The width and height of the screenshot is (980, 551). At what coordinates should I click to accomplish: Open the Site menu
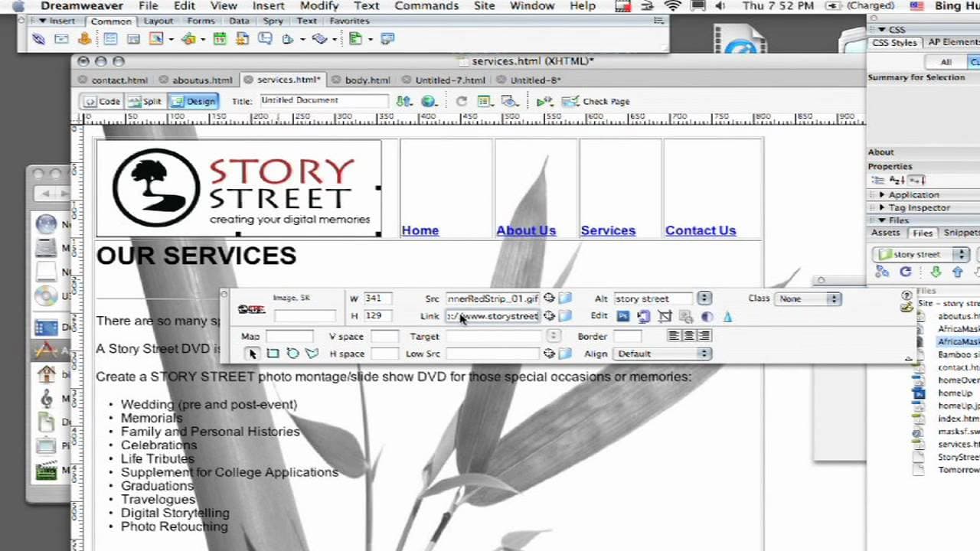(484, 6)
